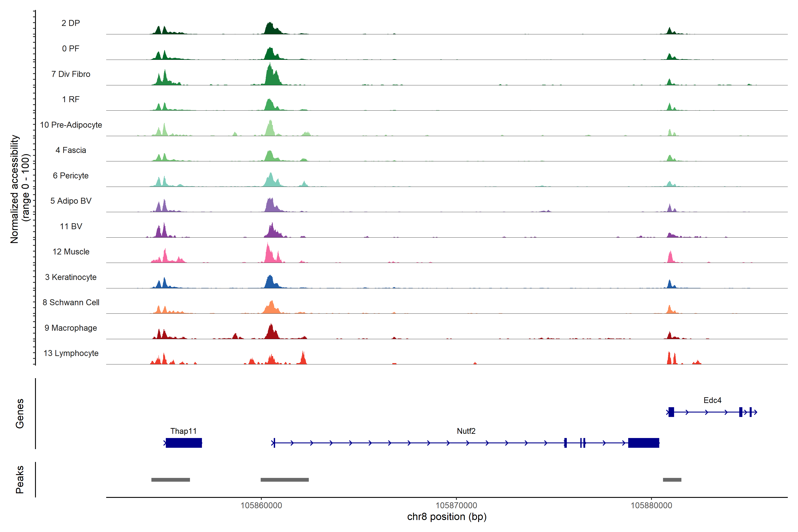Image resolution: width=798 pixels, height=532 pixels.
Task: Click the 2 DP track label
Action: pyautogui.click(x=70, y=23)
